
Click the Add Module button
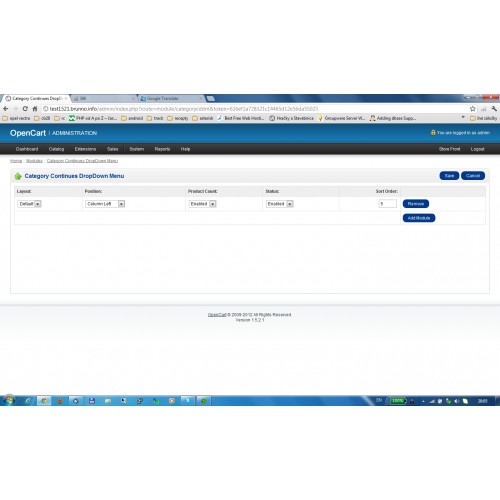click(x=419, y=218)
